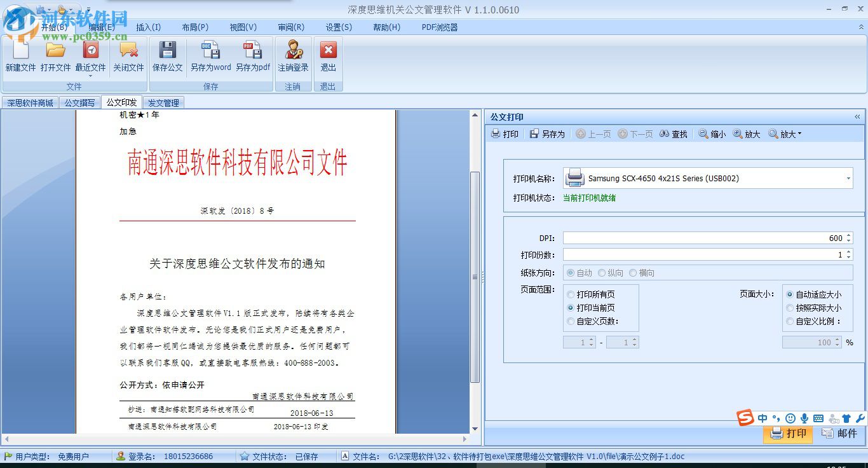Switch to 公文印发 tab
This screenshot has width=868, height=468.
(x=121, y=102)
